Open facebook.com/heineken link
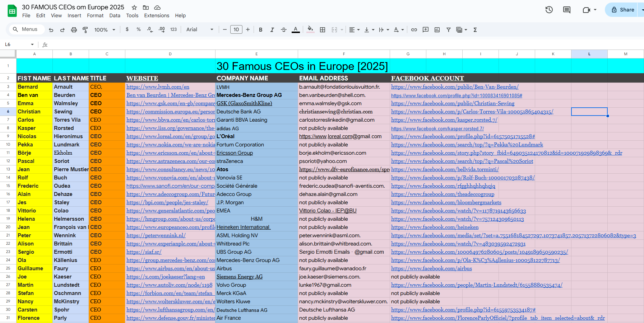Screen dimensions: 644x323 click(x=435, y=227)
